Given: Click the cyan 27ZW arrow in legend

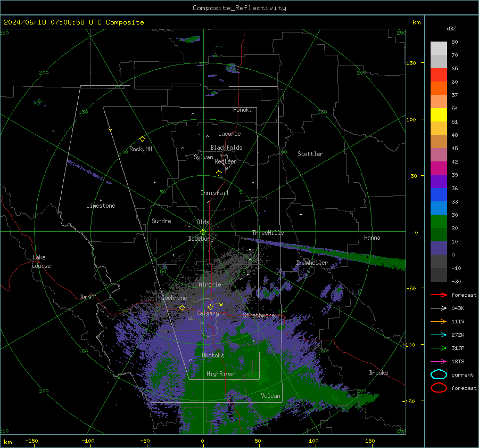Looking at the screenshot, I should (x=439, y=335).
